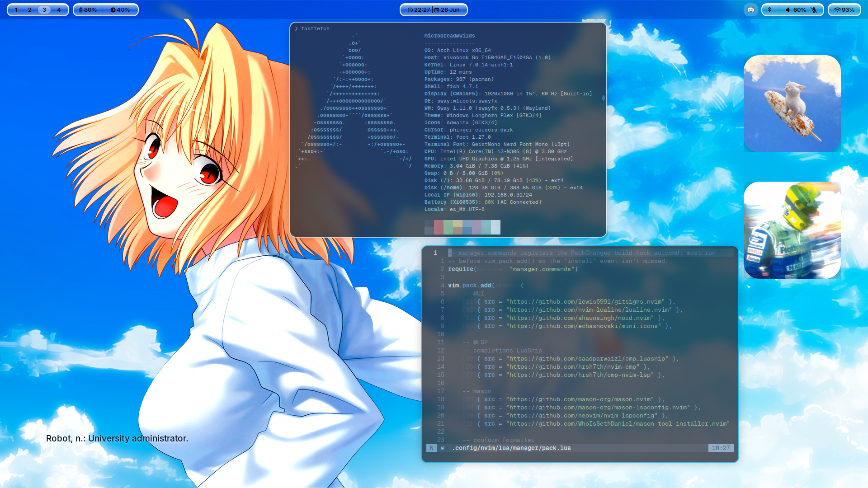Click the pack.lua file path in statusline
Screen dimensions: 868x488
tap(511, 448)
